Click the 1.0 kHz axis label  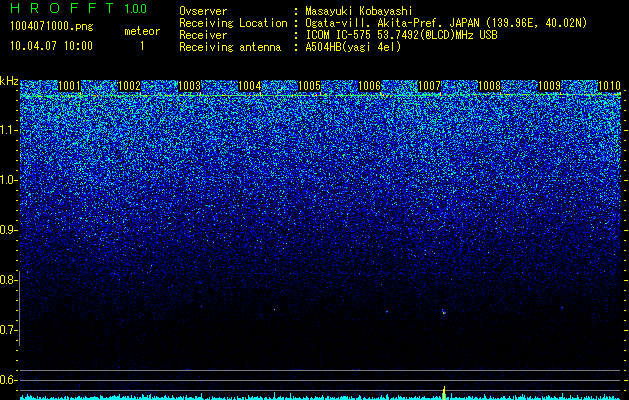[8, 180]
